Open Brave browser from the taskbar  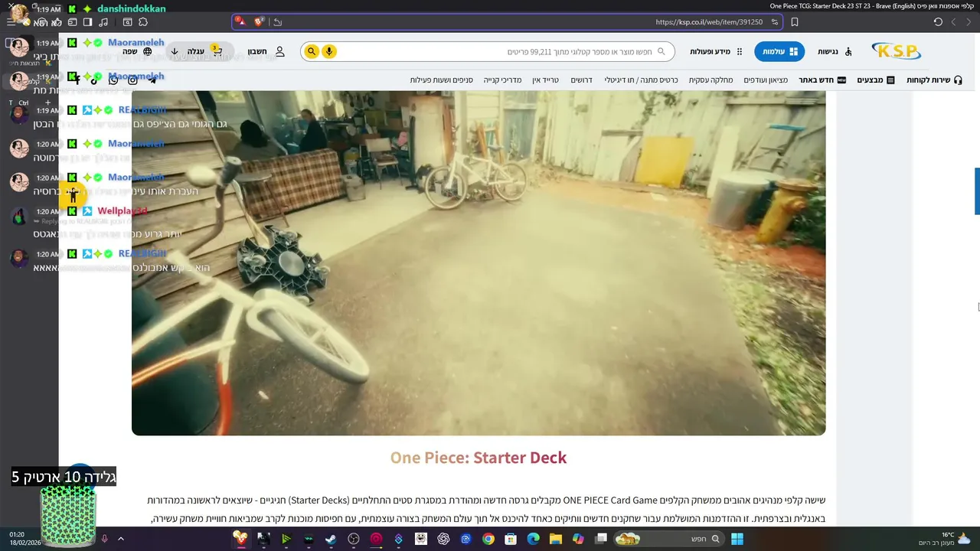(x=240, y=539)
